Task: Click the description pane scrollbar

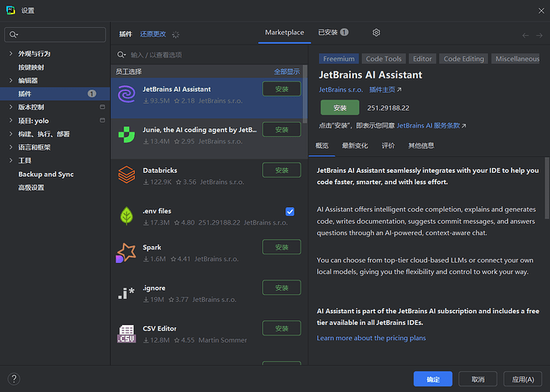Action: [547, 188]
